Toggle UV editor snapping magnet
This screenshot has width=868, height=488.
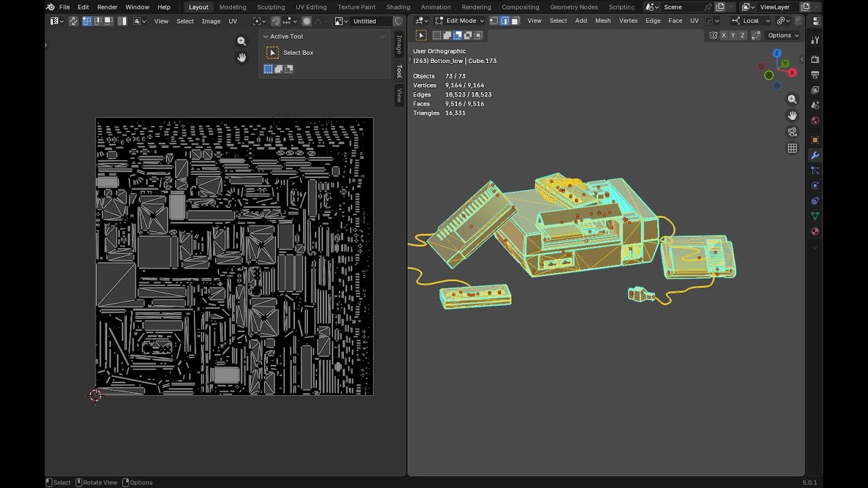pyautogui.click(x=275, y=21)
